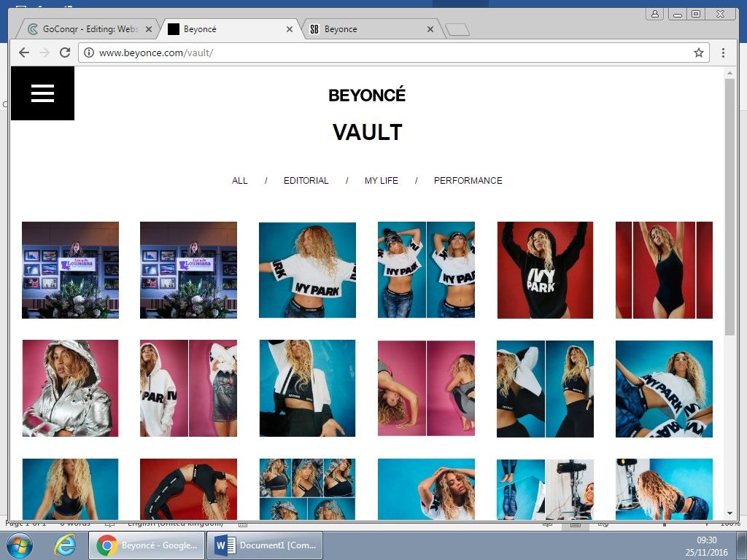
Task: Click the browser back arrow
Action: [x=24, y=52]
